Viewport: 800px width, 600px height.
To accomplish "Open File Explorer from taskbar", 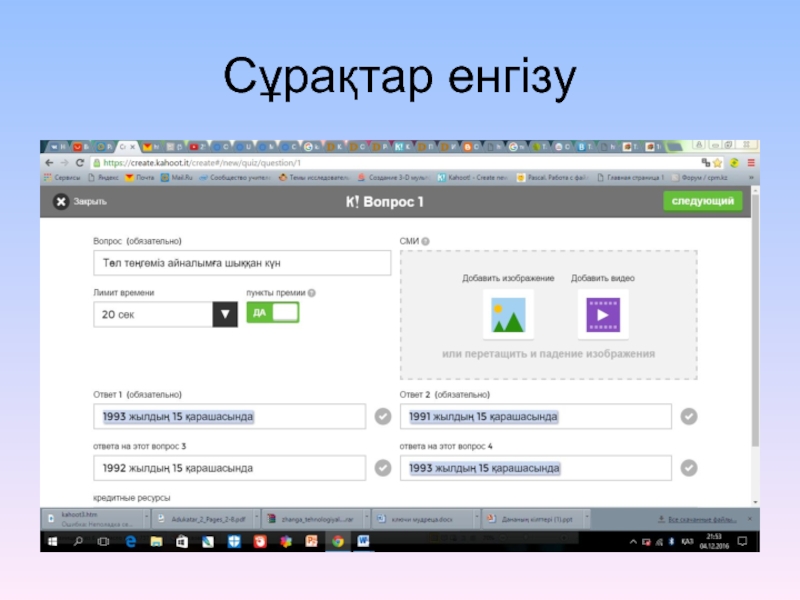I will [x=156, y=541].
